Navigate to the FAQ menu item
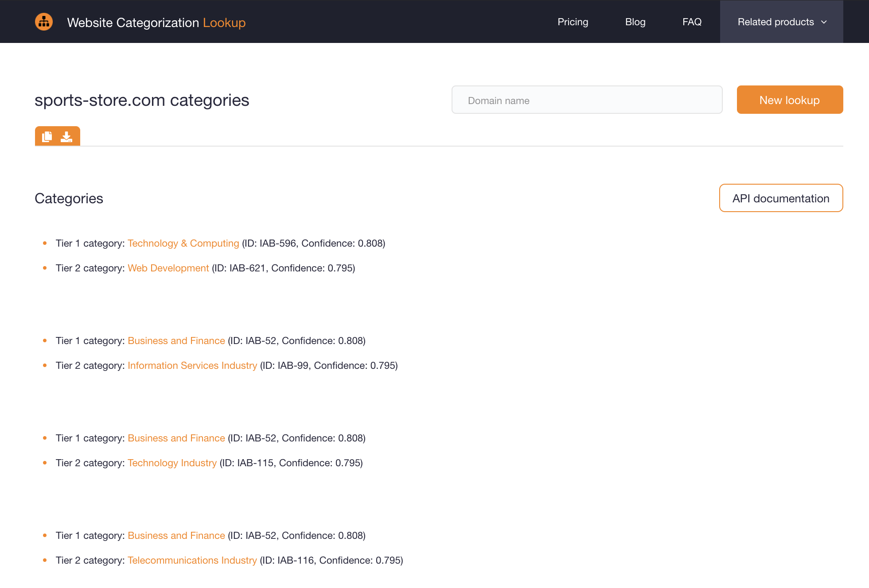 tap(692, 22)
